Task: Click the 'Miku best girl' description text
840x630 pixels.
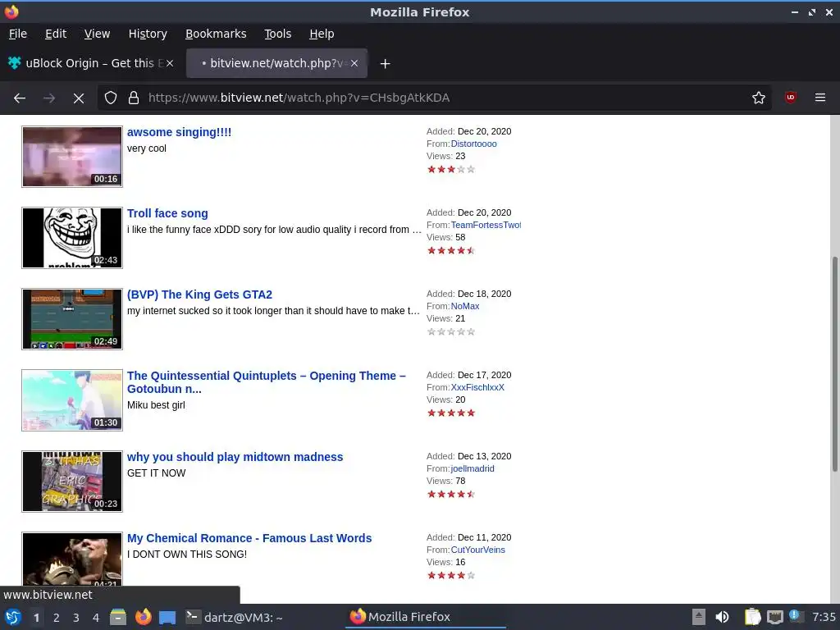Action: [156, 405]
